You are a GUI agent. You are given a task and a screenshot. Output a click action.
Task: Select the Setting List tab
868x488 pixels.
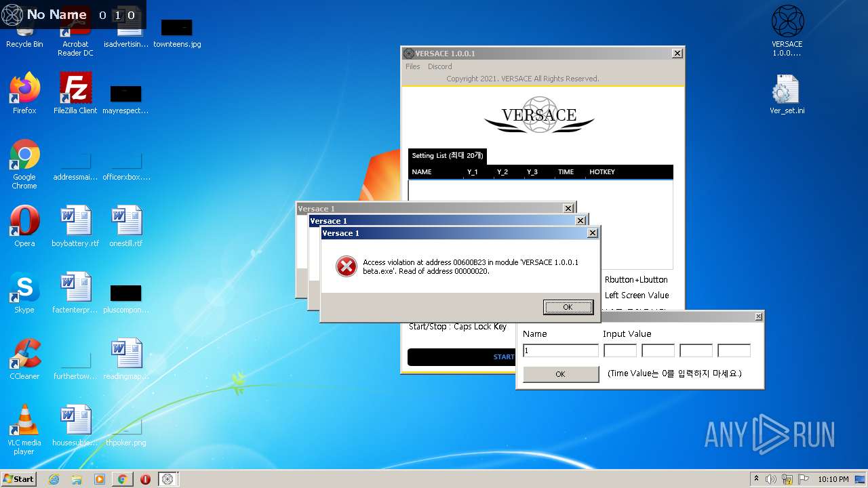click(x=448, y=156)
